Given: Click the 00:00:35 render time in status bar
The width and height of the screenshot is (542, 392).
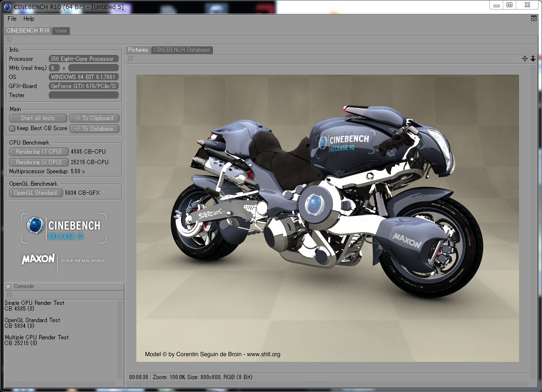Looking at the screenshot, I should click(139, 377).
